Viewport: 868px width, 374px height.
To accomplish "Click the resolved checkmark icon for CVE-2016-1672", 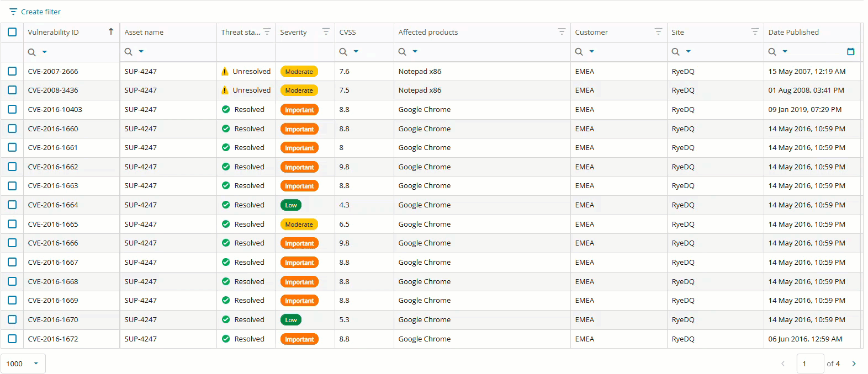I will click(x=226, y=339).
